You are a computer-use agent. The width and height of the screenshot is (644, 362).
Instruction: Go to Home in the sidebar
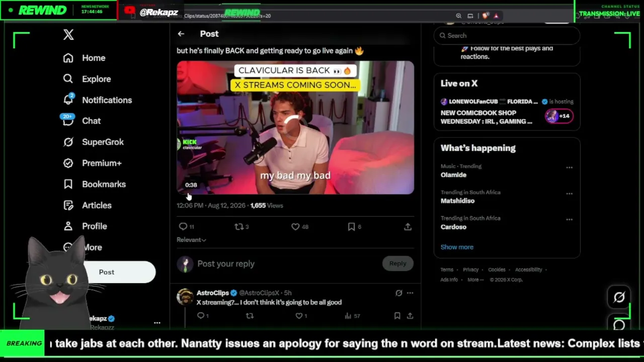coord(84,58)
